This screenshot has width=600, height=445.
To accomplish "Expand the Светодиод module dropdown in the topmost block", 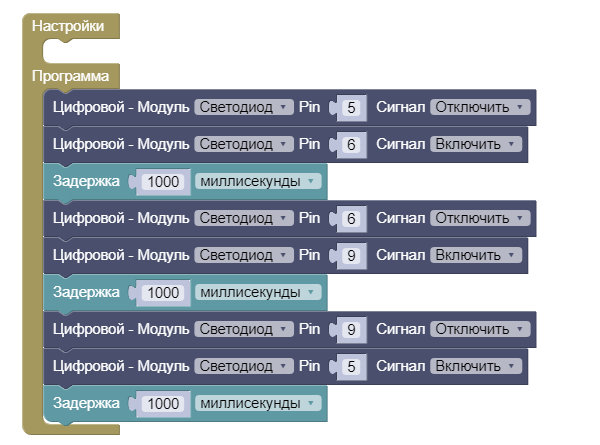I will 242,107.
